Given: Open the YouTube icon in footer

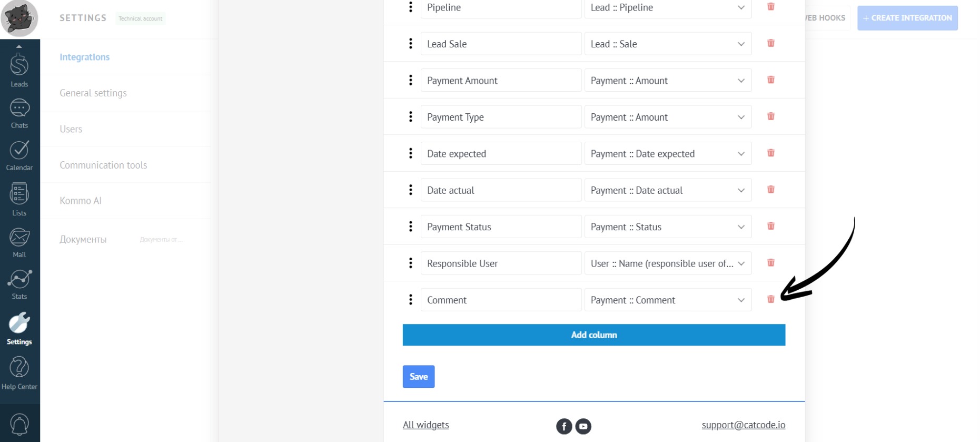Looking at the screenshot, I should coord(583,426).
